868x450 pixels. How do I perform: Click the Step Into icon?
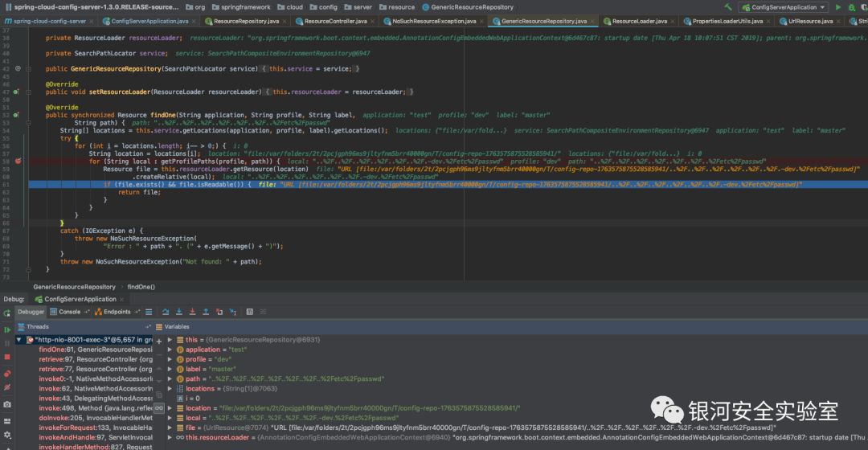point(178,312)
